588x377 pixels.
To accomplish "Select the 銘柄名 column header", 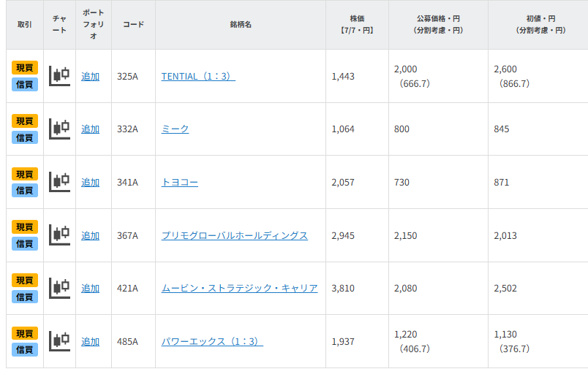I will (x=241, y=25).
